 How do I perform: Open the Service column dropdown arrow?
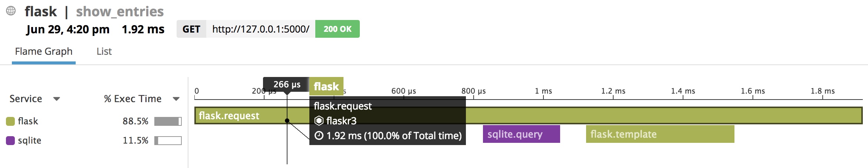[x=57, y=99]
